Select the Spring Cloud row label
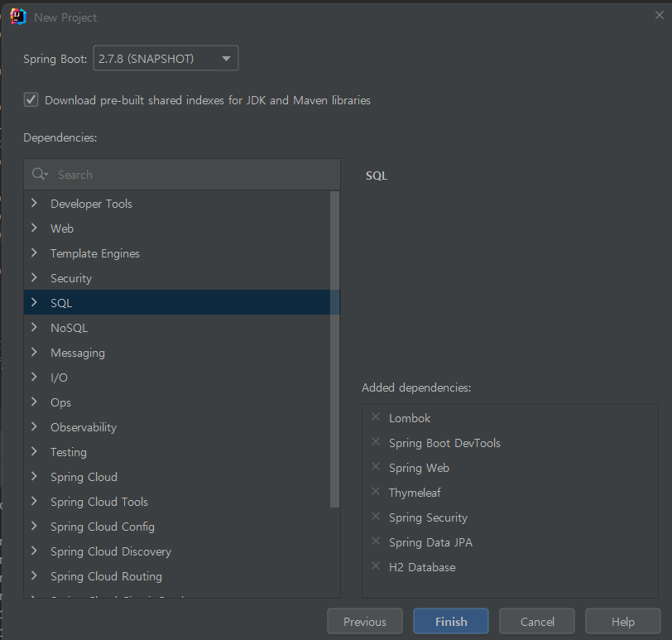Screen dimensions: 672x640 tap(84, 477)
